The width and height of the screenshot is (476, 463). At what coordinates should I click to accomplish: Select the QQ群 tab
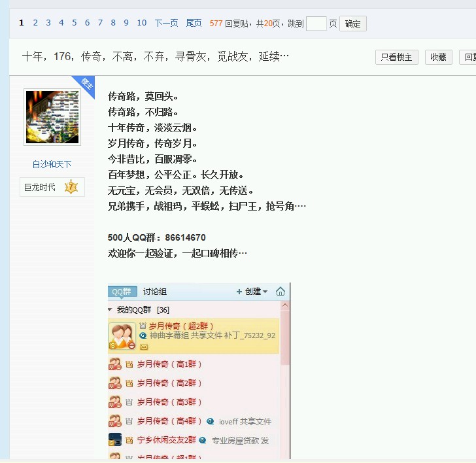pyautogui.click(x=122, y=292)
